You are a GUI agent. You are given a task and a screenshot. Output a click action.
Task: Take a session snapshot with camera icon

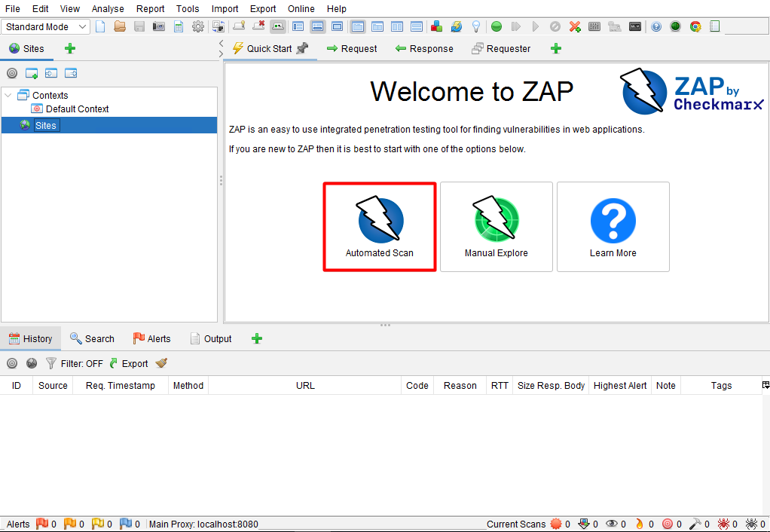coord(159,26)
